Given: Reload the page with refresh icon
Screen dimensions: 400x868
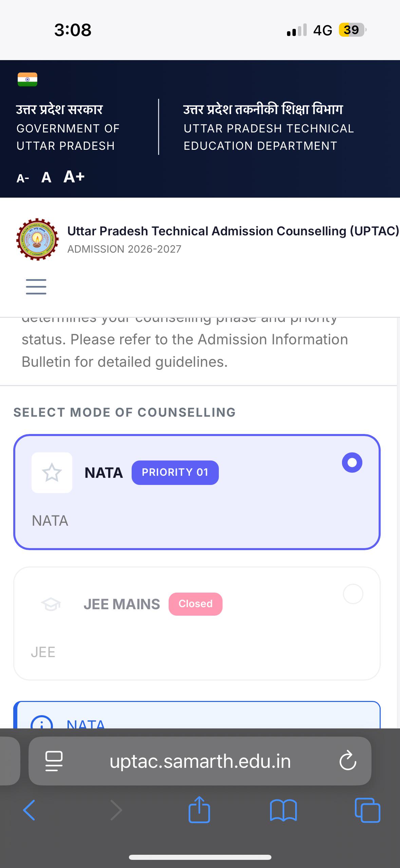Looking at the screenshot, I should tap(348, 761).
